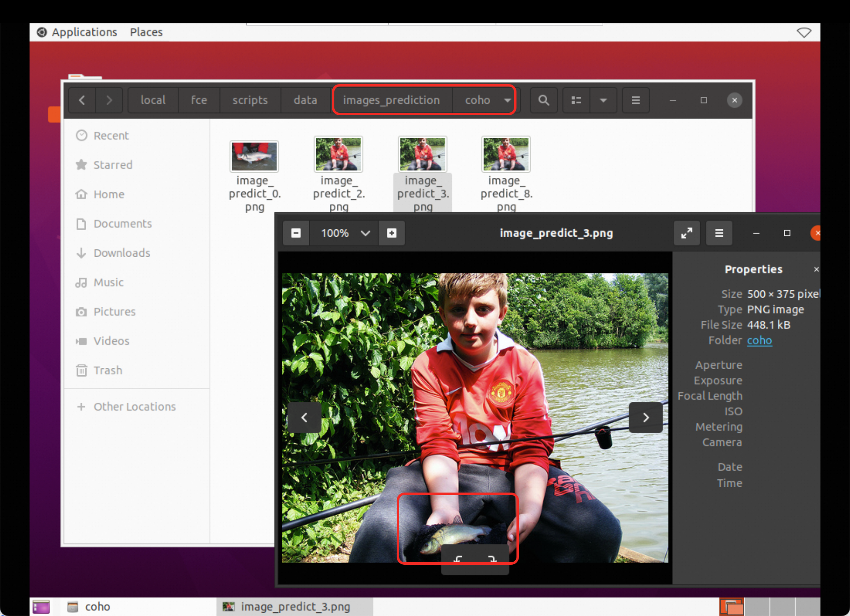This screenshot has width=850, height=616.
Task: Click the zoom out minus button
Action: [x=296, y=233]
